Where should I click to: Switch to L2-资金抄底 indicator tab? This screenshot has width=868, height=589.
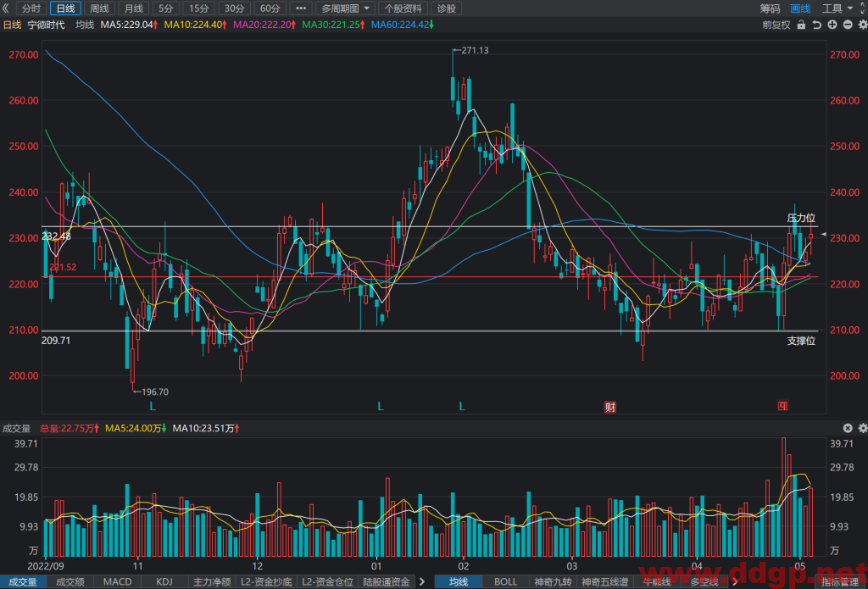click(265, 582)
